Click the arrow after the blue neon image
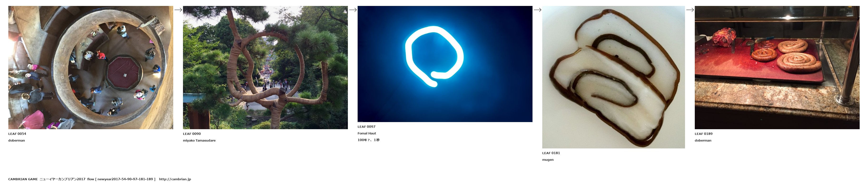The image size is (868, 185). pyautogui.click(x=537, y=10)
